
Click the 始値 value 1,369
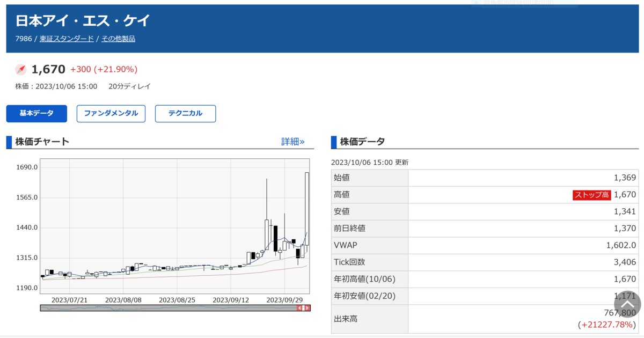625,178
